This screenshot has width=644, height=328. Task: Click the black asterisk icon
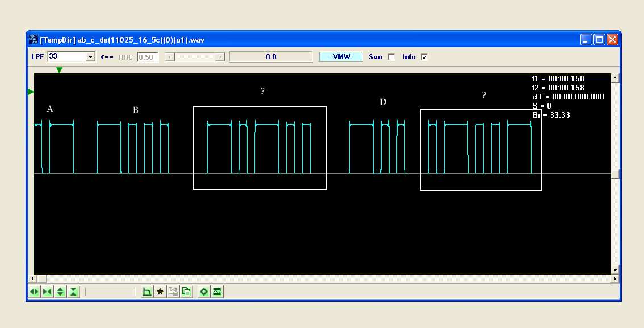[x=160, y=292]
